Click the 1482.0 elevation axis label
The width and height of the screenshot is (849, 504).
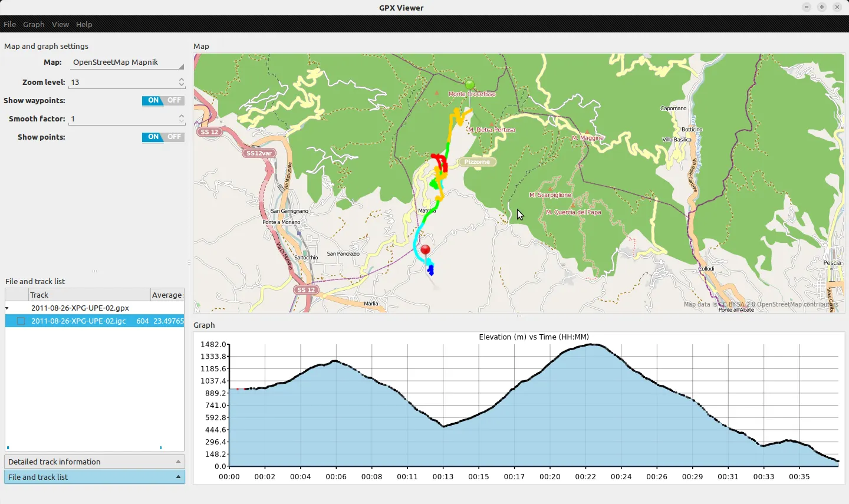click(x=213, y=344)
